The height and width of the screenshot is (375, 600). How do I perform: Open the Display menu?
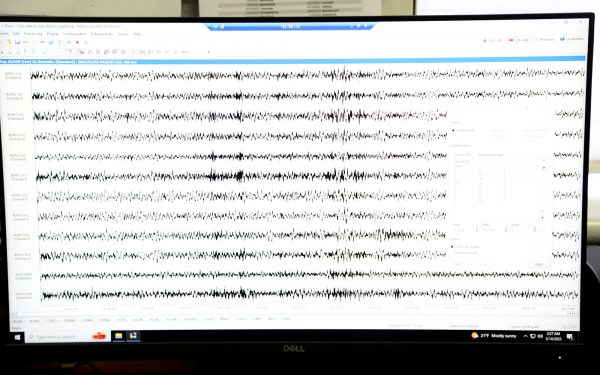tap(53, 34)
